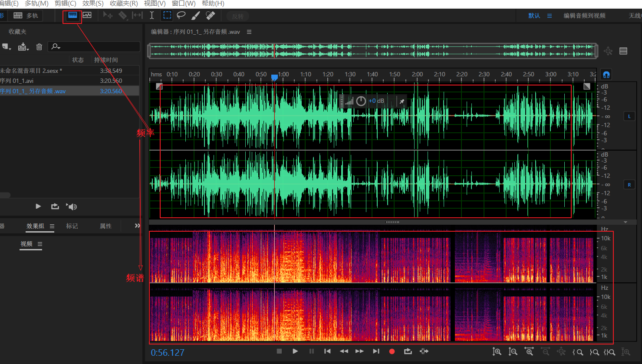
Task: Expand the hidden panel tabs chevron
Action: (137, 226)
